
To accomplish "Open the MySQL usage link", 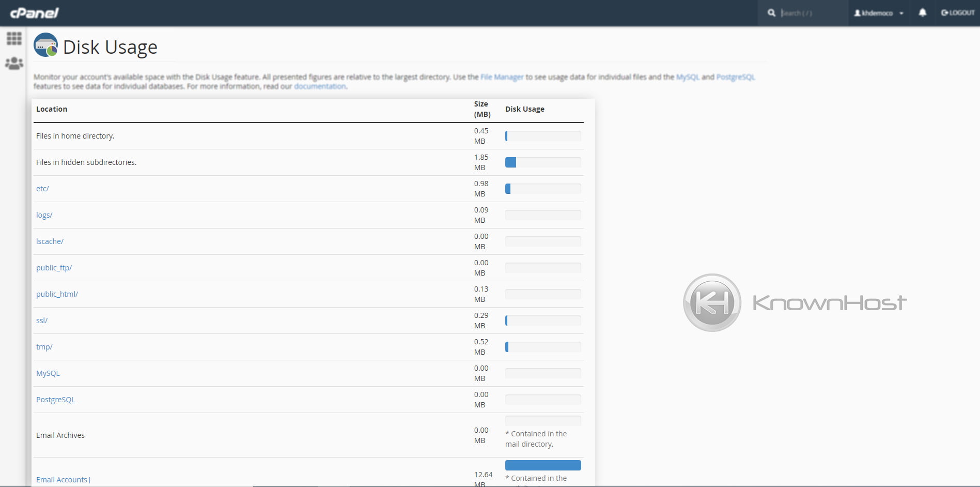I will click(x=48, y=373).
